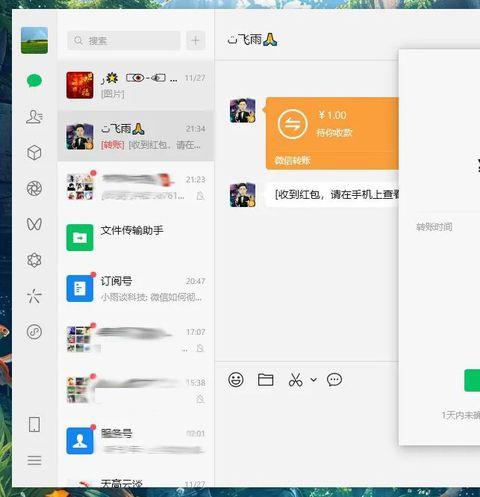
Task: Click muted bell icon on 15:38 chat
Action: click(x=200, y=399)
